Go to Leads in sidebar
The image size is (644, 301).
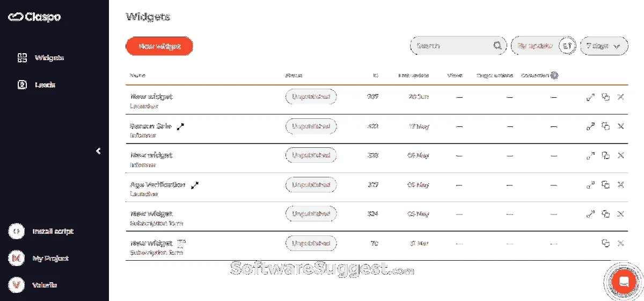point(45,85)
